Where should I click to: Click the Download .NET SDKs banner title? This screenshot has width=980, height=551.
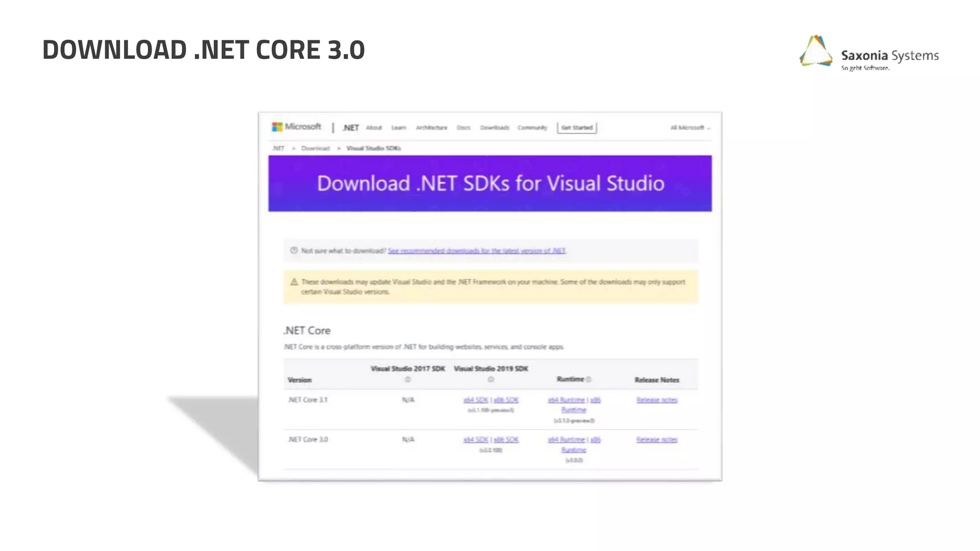[x=490, y=183]
